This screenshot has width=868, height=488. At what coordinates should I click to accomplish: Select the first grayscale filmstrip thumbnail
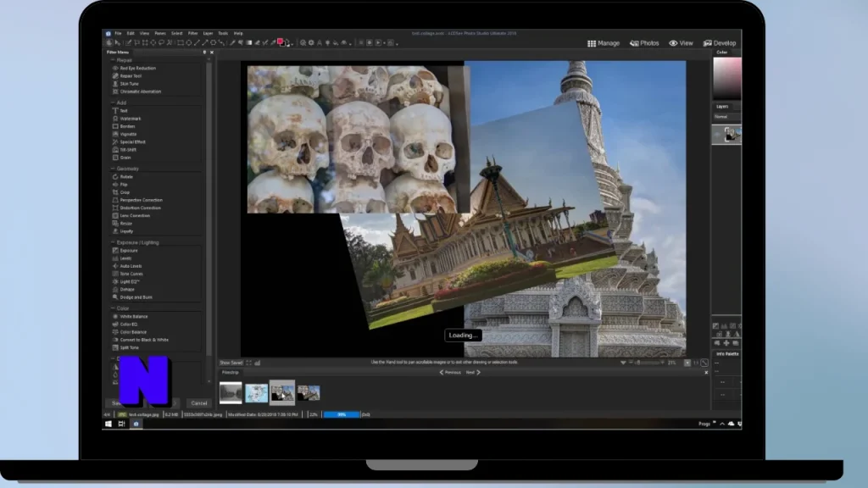tap(231, 393)
